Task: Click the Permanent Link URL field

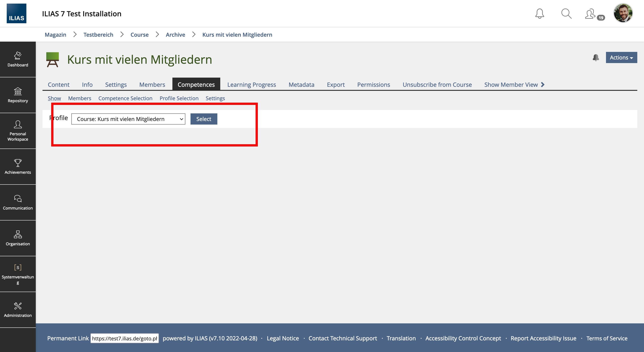Action: coord(125,338)
